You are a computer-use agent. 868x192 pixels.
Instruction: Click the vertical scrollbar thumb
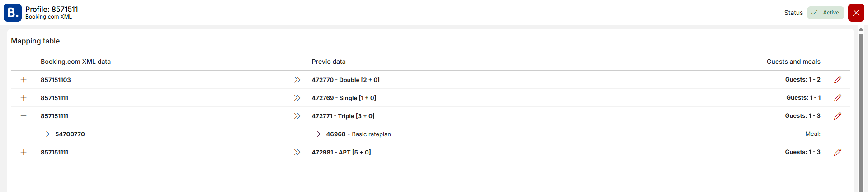pos(861,109)
